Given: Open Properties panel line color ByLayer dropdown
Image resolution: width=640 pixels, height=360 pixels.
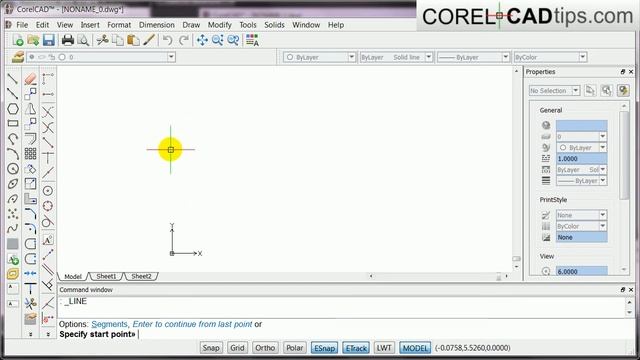Looking at the screenshot, I should pyautogui.click(x=602, y=147).
